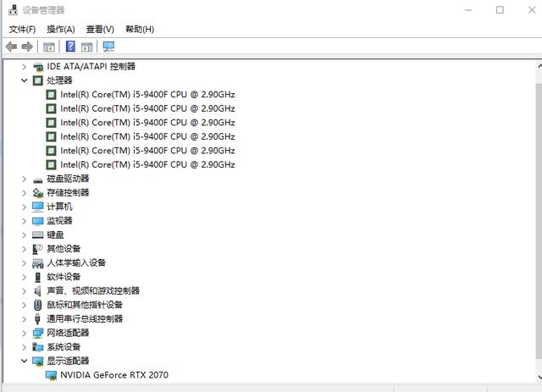Viewport: 542px width, 392px height.
Task: Click the Forward arrow toolbar icon
Action: pyautogui.click(x=27, y=47)
